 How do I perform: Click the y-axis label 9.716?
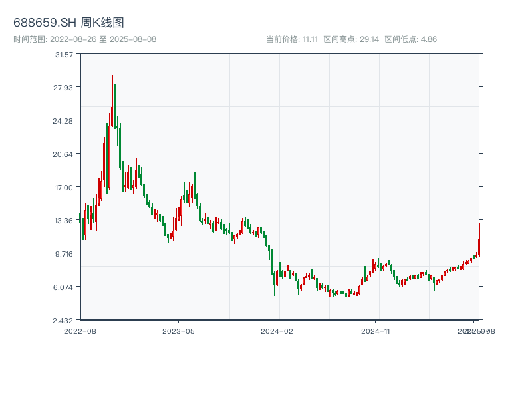point(64,254)
